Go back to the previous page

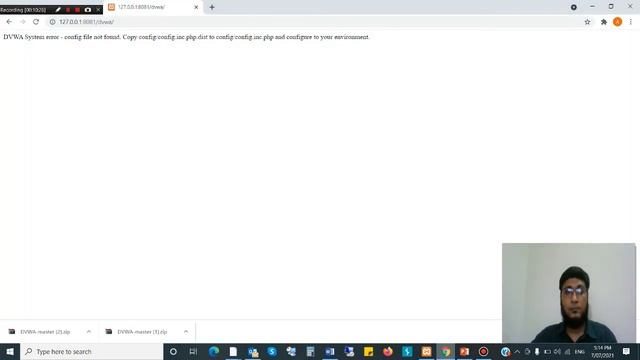tap(9, 22)
